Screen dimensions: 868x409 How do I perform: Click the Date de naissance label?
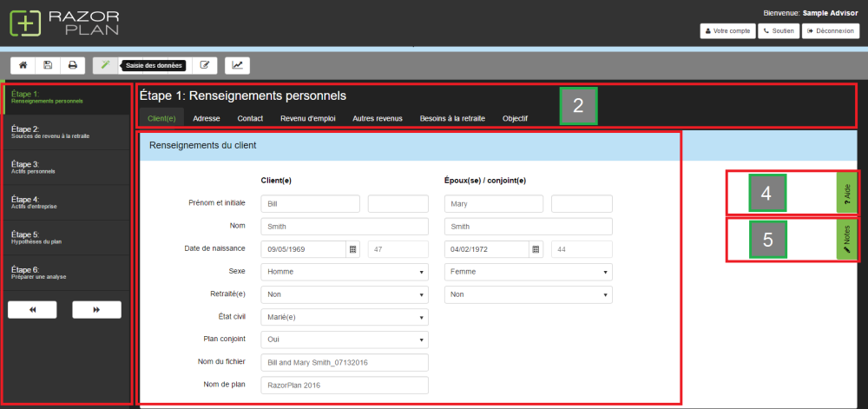(x=214, y=248)
